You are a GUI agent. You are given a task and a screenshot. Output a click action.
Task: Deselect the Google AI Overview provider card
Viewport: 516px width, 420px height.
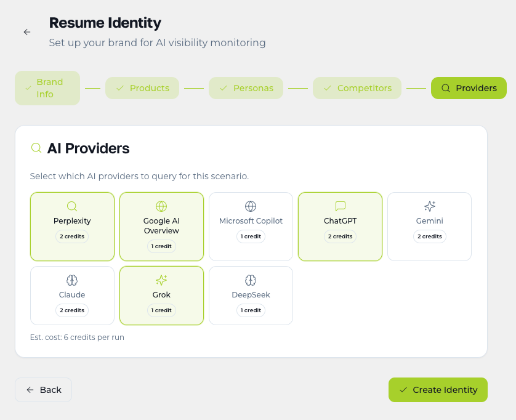(x=161, y=227)
